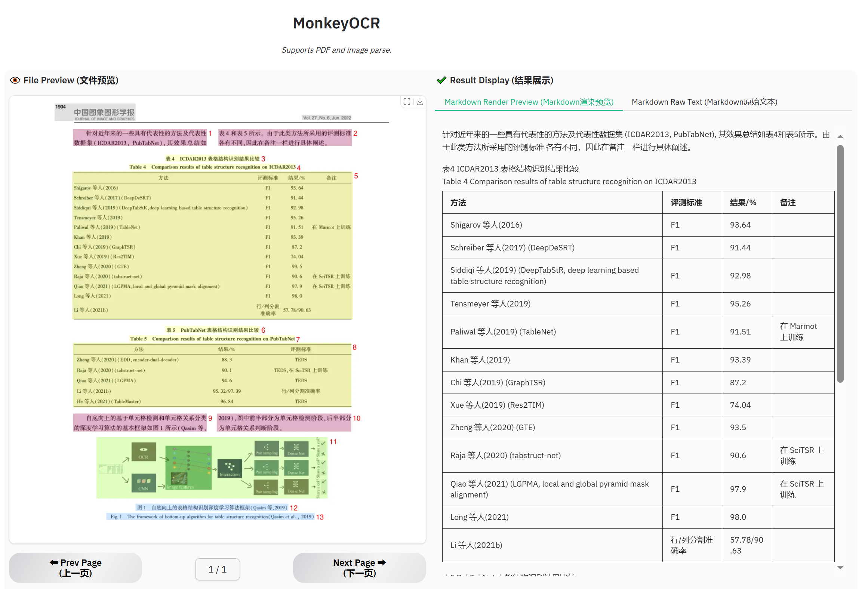
Task: Open fullscreen view of the document preview
Action: pyautogui.click(x=407, y=102)
